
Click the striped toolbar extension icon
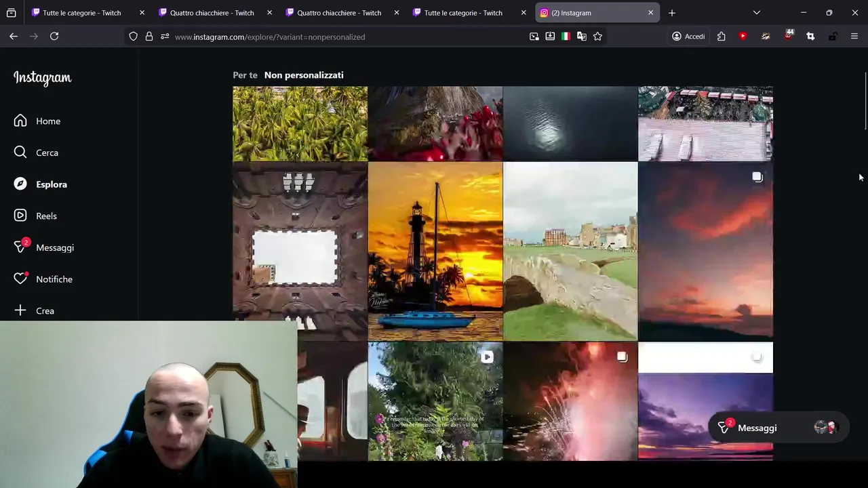point(766,37)
